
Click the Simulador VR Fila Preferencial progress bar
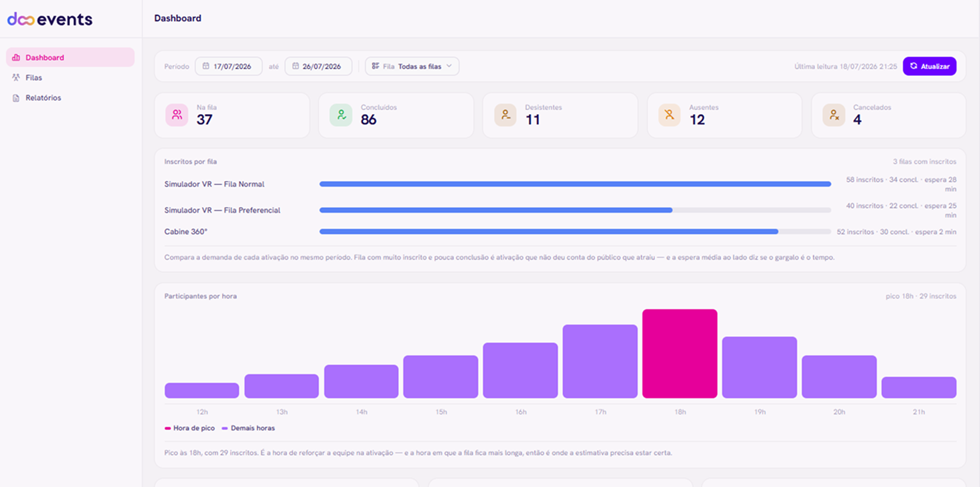575,210
